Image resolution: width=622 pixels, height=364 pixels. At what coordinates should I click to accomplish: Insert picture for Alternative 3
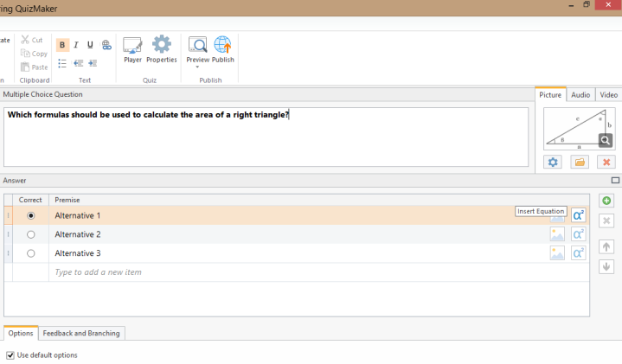[x=557, y=253]
